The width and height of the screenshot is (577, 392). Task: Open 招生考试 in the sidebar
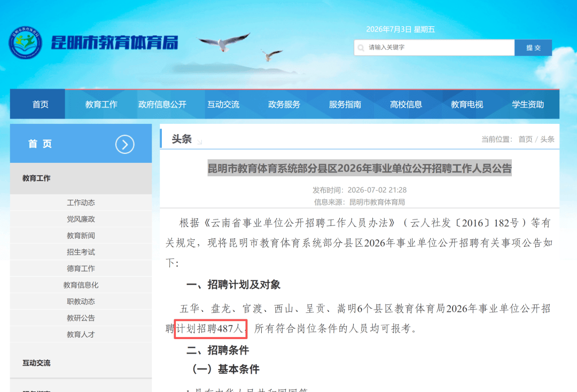[81, 252]
